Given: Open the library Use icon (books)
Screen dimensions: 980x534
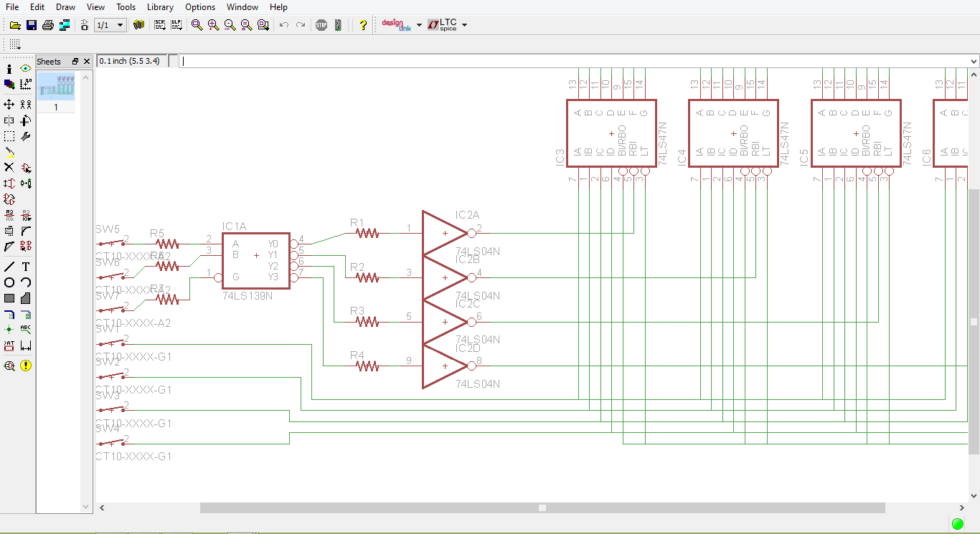Looking at the screenshot, I should [139, 25].
